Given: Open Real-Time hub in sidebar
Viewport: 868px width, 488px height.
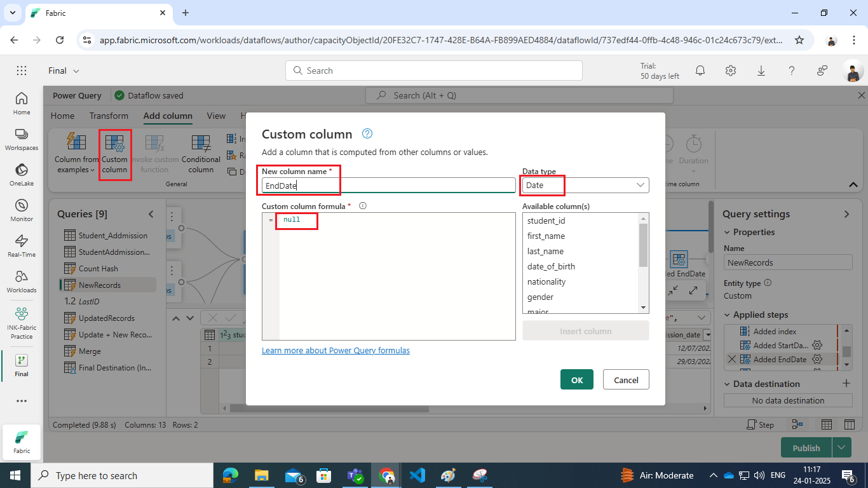Looking at the screenshot, I should pos(22,246).
